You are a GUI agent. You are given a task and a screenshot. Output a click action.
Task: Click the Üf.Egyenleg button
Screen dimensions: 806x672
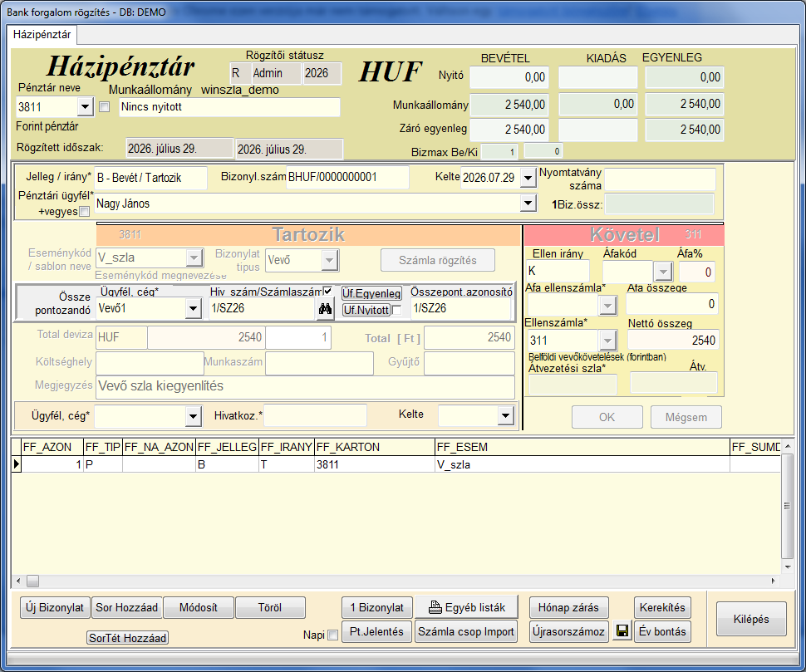click(x=371, y=293)
